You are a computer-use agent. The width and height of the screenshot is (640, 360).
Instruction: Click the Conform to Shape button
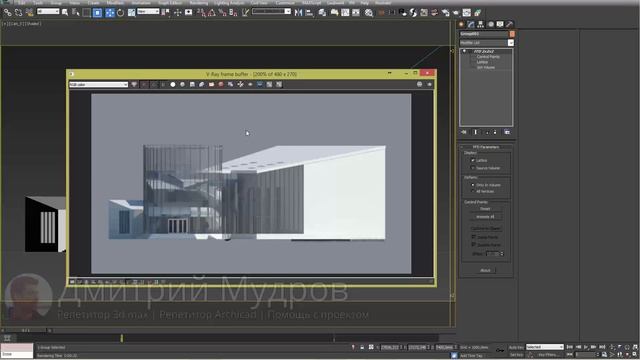pyautogui.click(x=485, y=229)
